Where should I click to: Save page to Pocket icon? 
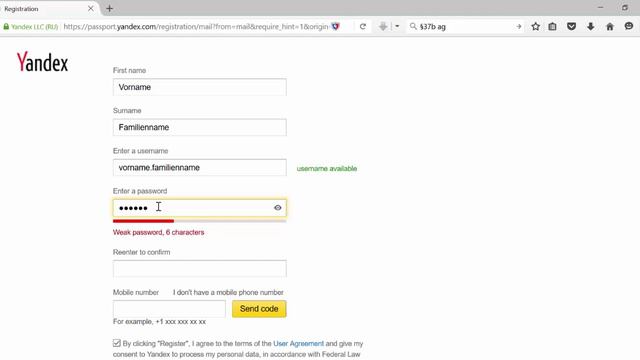[571, 27]
